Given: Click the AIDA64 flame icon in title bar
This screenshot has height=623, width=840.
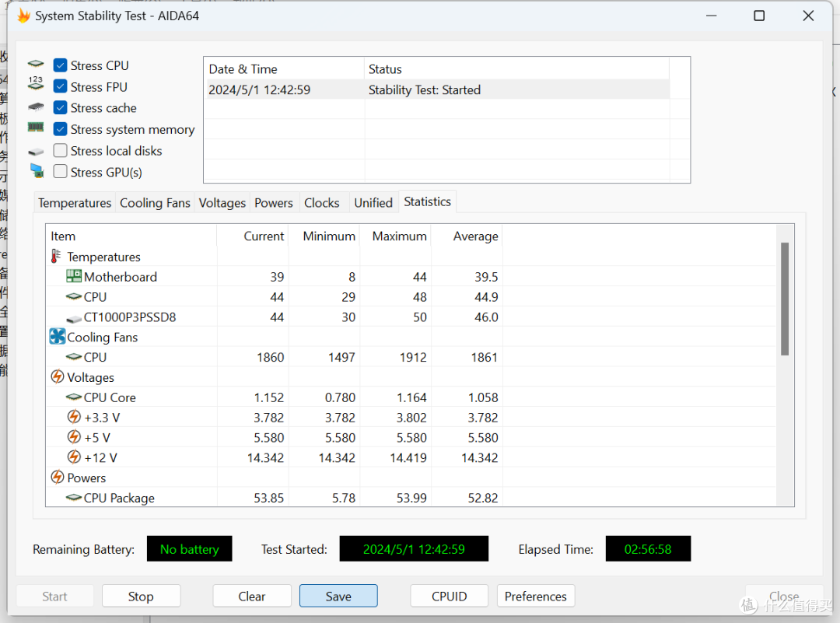Looking at the screenshot, I should point(23,16).
